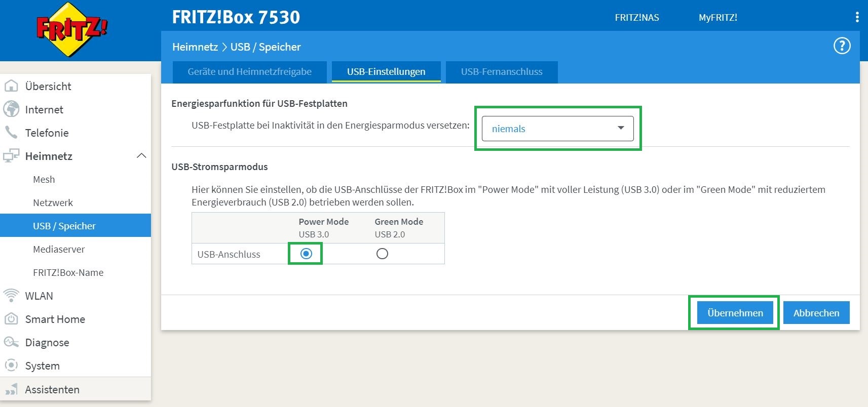The image size is (868, 407).
Task: Open the Smart Home menu label
Action: (55, 319)
